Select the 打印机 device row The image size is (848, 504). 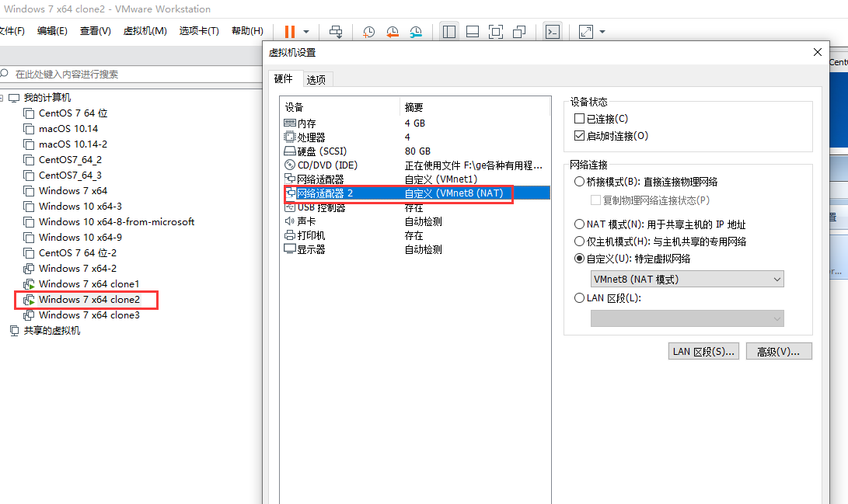[x=415, y=235]
